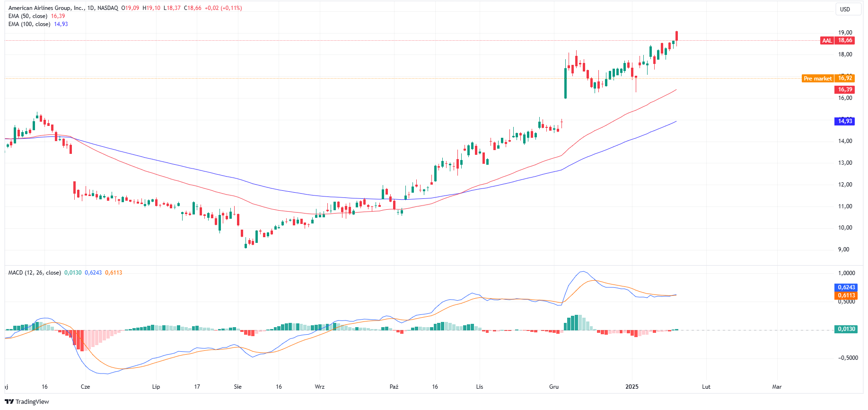Click the Sie month label on time axis
This screenshot has height=410, width=868.
tap(238, 387)
